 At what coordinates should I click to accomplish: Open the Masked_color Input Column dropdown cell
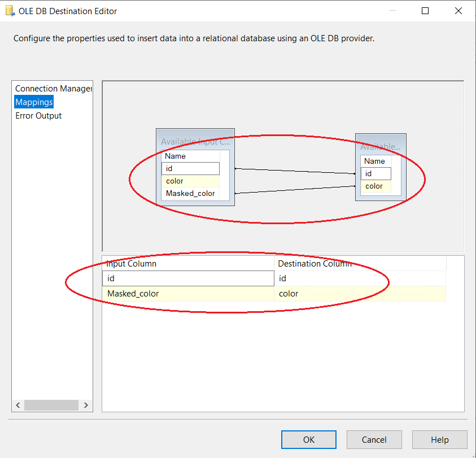click(x=188, y=294)
